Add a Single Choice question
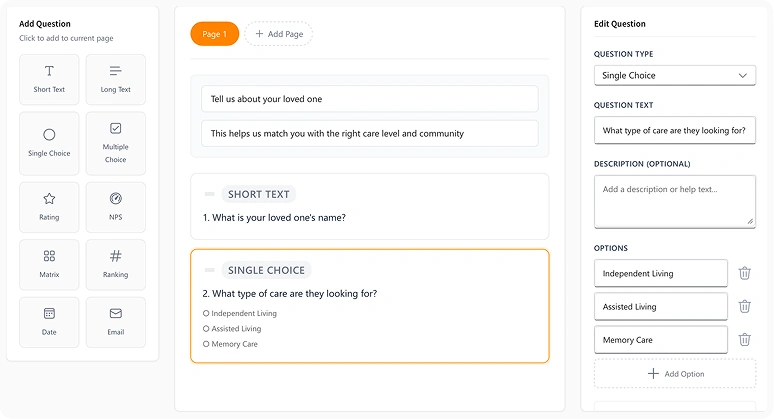Screen dimensions: 774x419 [x=49, y=143]
